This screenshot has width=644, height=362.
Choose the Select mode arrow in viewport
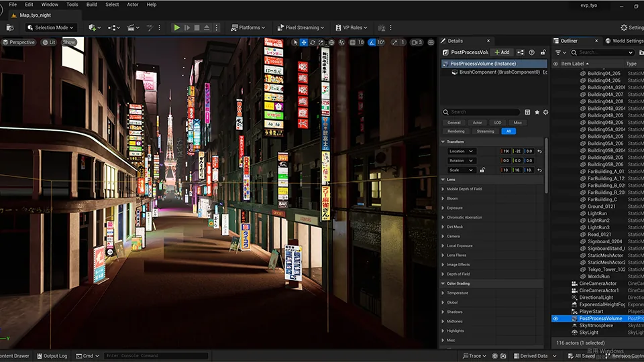(295, 42)
